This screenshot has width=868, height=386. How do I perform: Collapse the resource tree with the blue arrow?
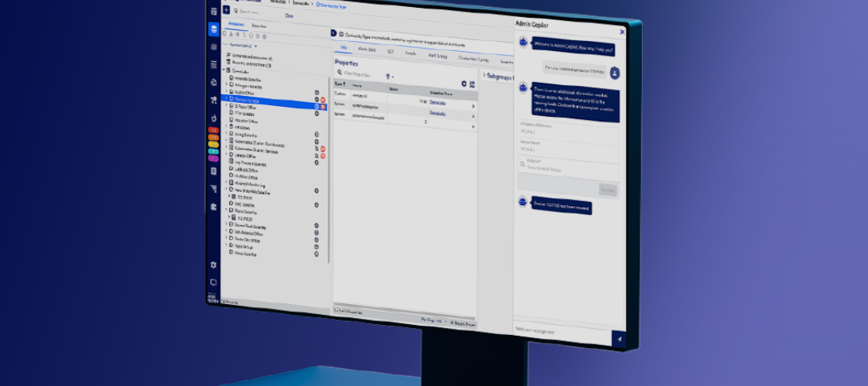coord(333,33)
